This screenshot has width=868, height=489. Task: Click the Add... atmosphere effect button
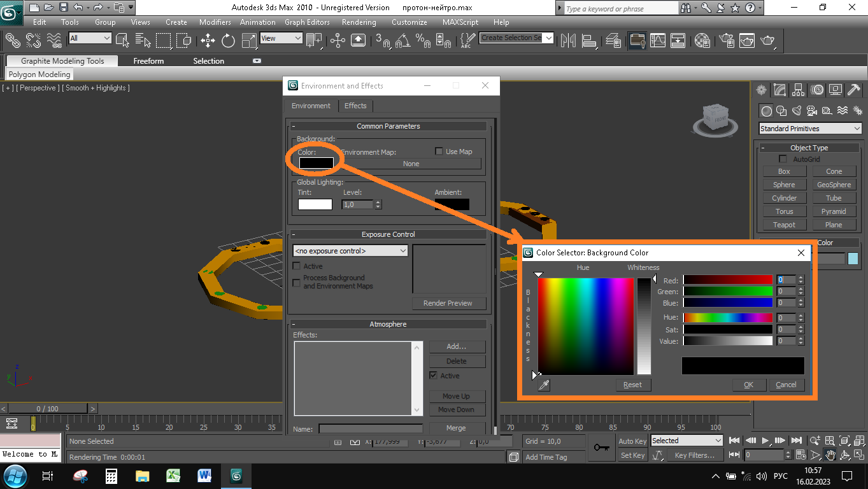click(456, 346)
